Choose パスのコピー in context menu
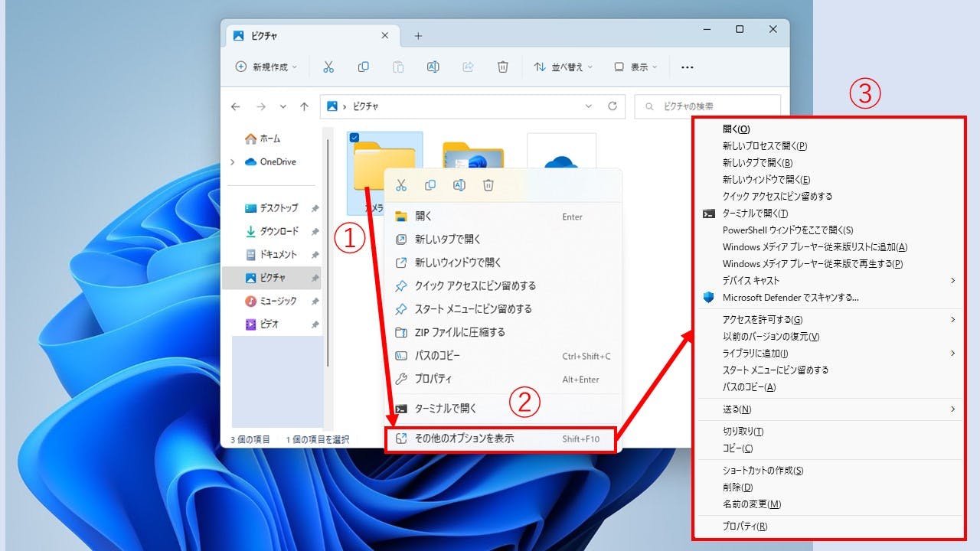Viewport: 980px width, 551px height. click(502, 356)
